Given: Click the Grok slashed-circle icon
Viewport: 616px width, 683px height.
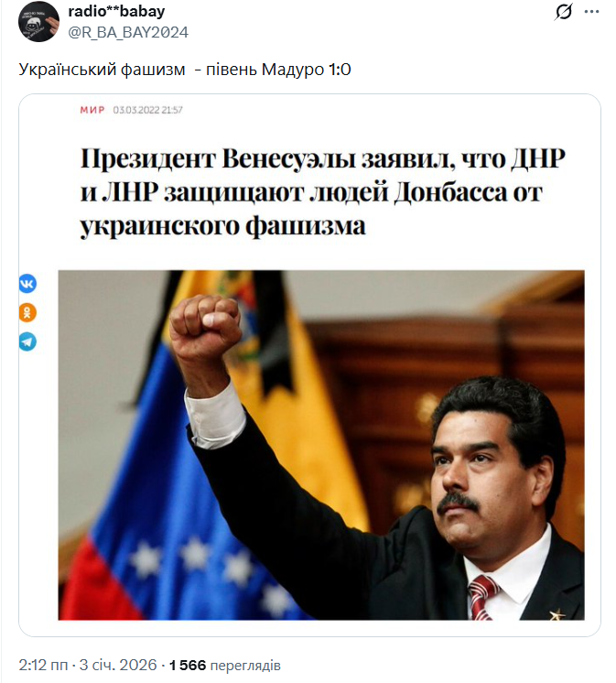Looking at the screenshot, I should click(563, 12).
